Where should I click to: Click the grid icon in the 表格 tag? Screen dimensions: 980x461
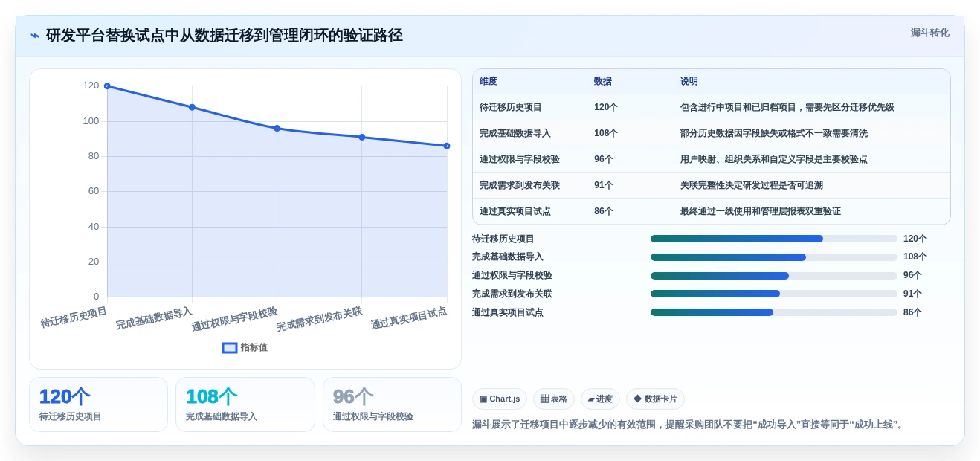[544, 399]
